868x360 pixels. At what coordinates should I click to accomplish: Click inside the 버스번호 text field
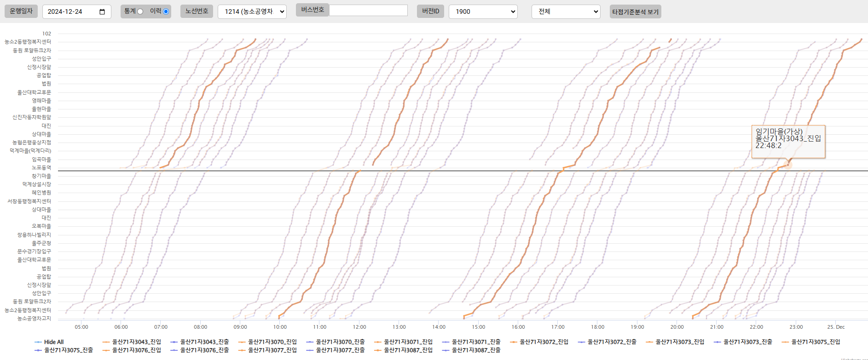point(368,11)
